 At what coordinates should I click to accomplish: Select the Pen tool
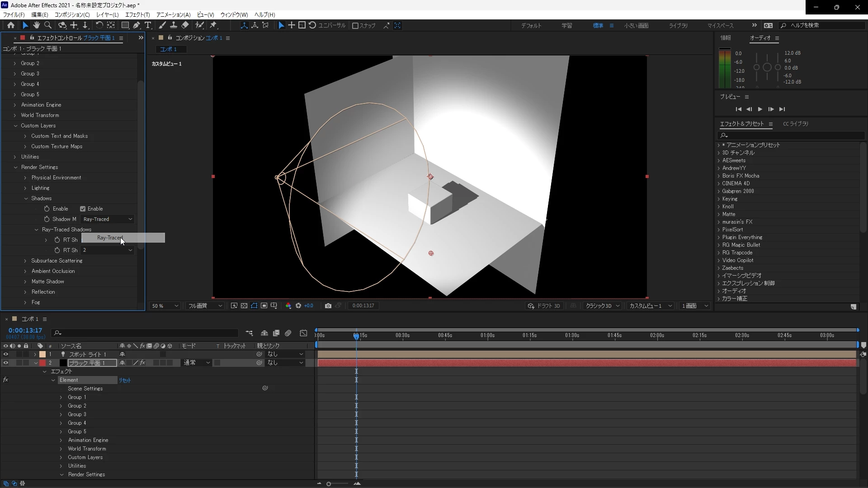tap(136, 25)
